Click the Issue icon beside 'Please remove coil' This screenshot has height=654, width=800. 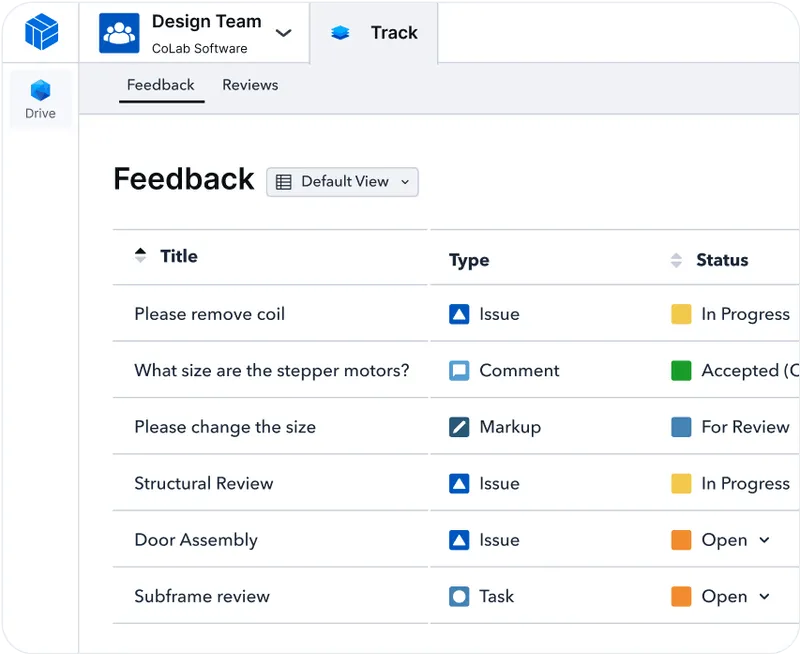pos(459,314)
